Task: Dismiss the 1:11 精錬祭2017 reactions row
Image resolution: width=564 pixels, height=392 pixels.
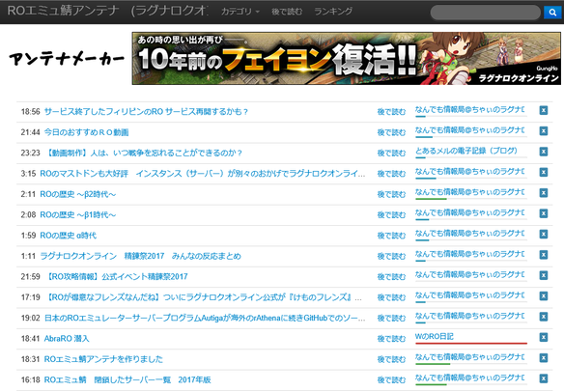Action: coord(544,255)
